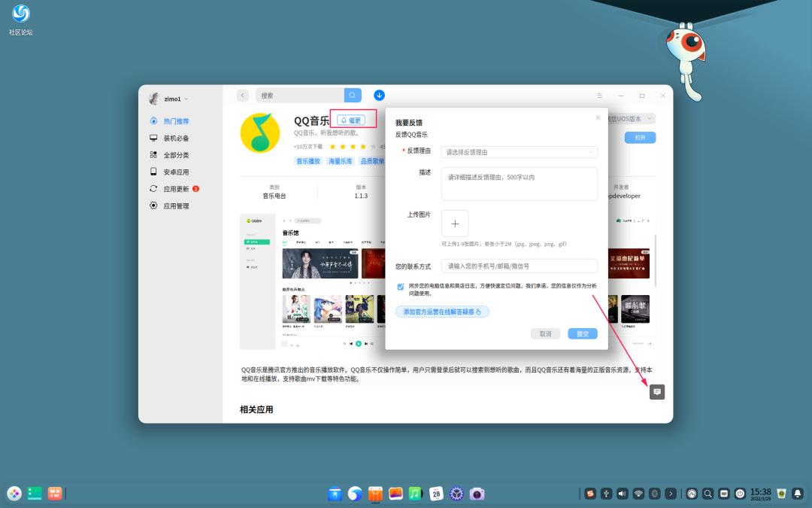Uncheck the sync computer info checkbox
This screenshot has height=508, width=812.
(x=401, y=287)
